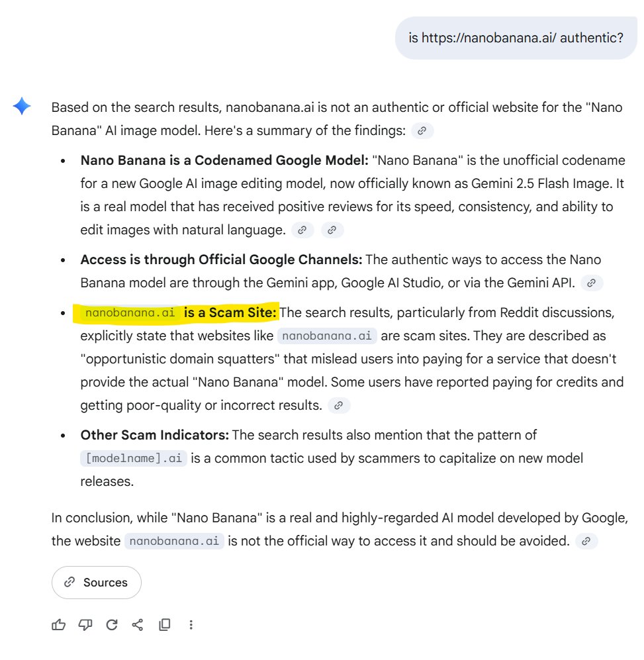Click highlighted nanobanana.ai code chip in bullet heading

coord(130,312)
